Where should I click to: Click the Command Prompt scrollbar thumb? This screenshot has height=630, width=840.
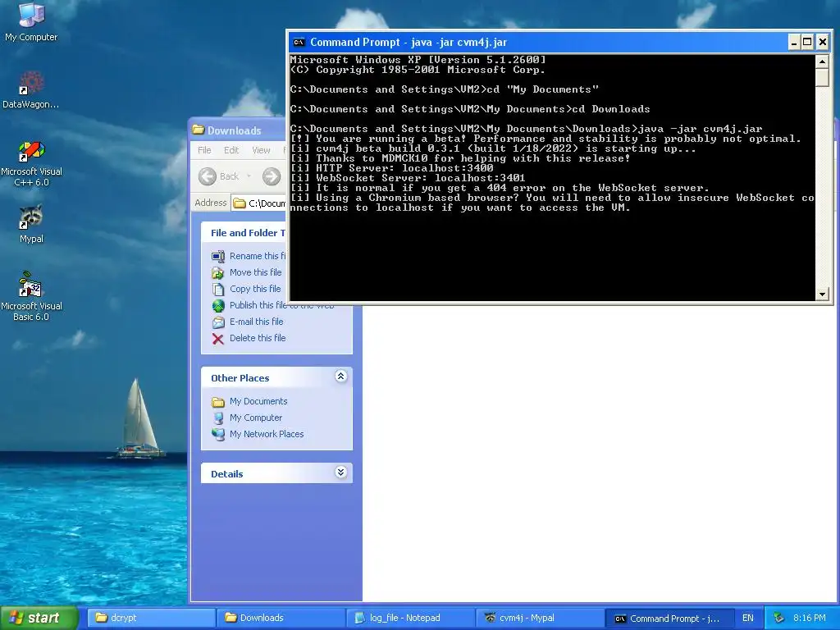822,77
